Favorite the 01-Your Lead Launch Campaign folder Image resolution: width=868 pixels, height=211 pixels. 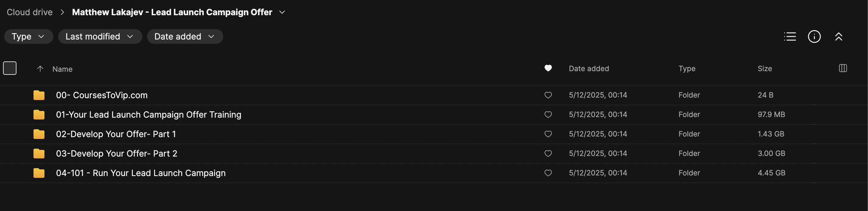pos(548,115)
